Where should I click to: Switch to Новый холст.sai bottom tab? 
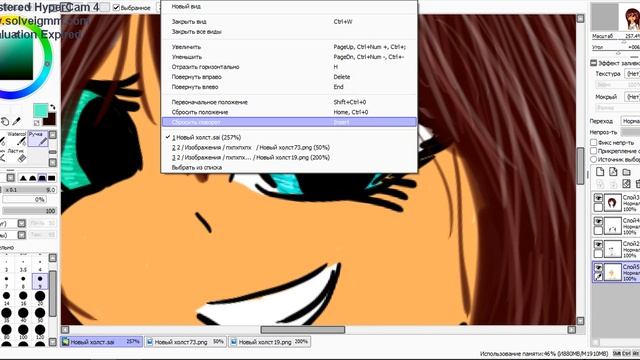click(x=102, y=342)
